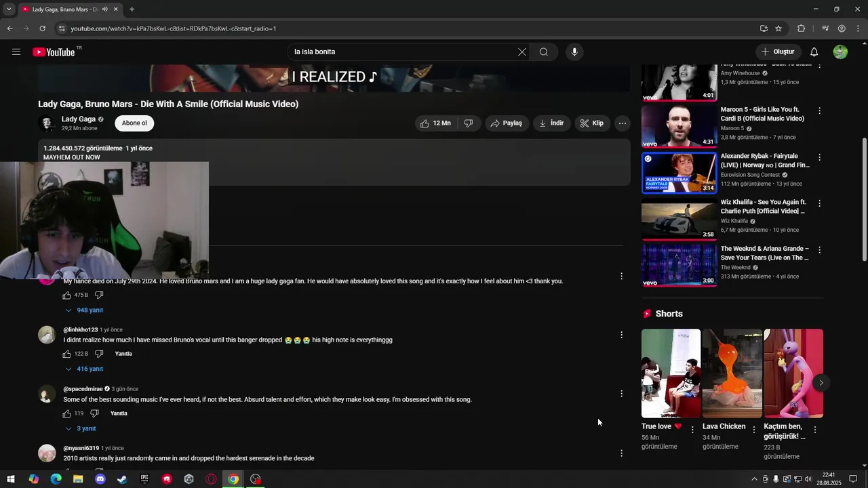Image resolution: width=868 pixels, height=488 pixels.
Task: Open options for Lava Chicken short
Action: [x=754, y=430]
